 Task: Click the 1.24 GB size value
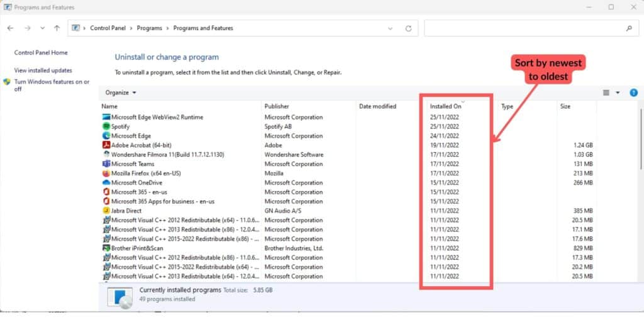[583, 145]
